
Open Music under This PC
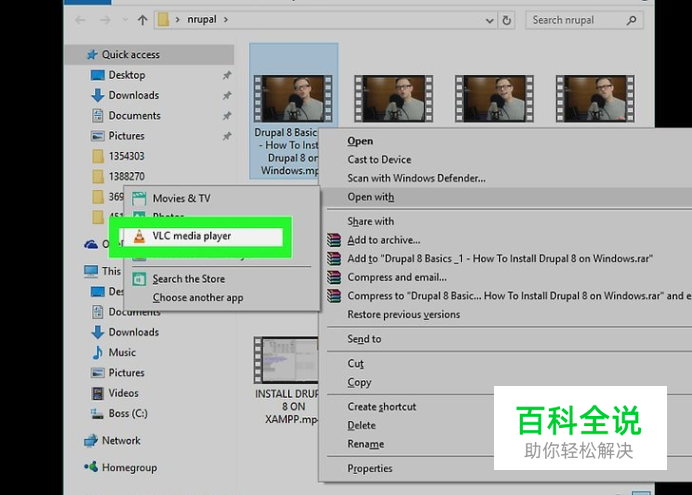(122, 352)
